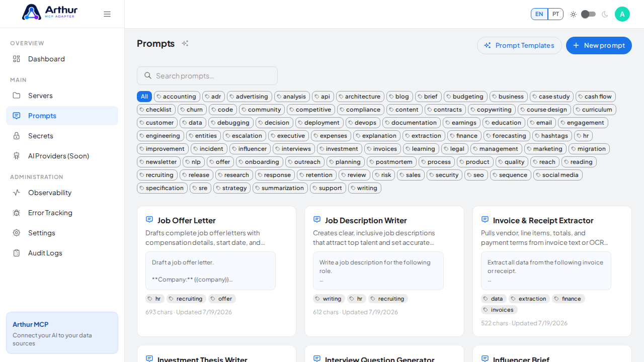Click "522 chars · Updated 7/19/2026" text
644x362 pixels.
click(524, 323)
